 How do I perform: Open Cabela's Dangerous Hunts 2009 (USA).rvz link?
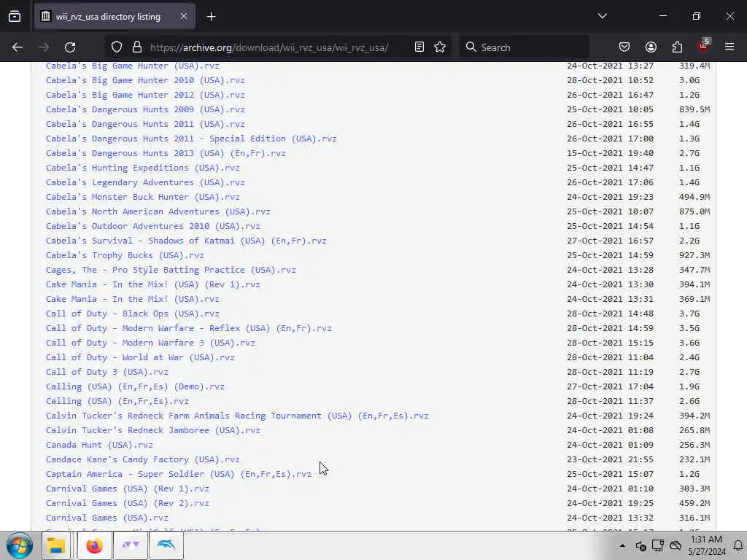[145, 109]
